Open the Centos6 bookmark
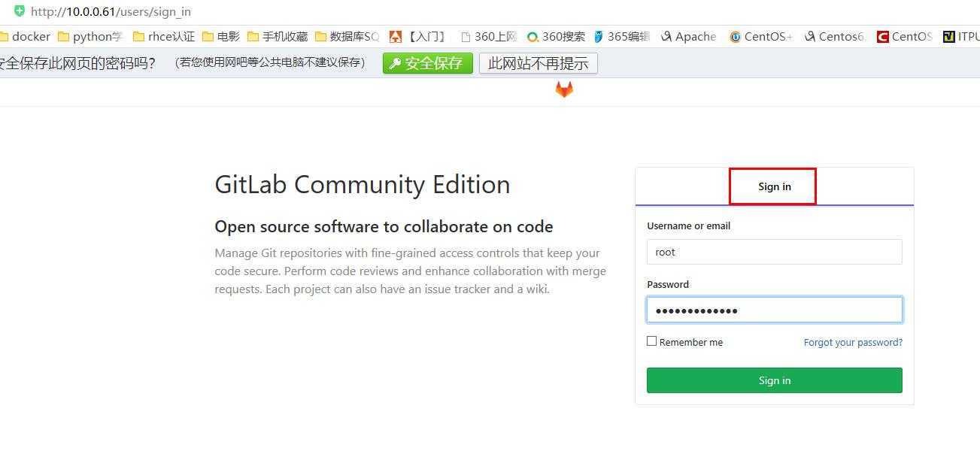Viewport: 980px width, 460px height. 834,36
